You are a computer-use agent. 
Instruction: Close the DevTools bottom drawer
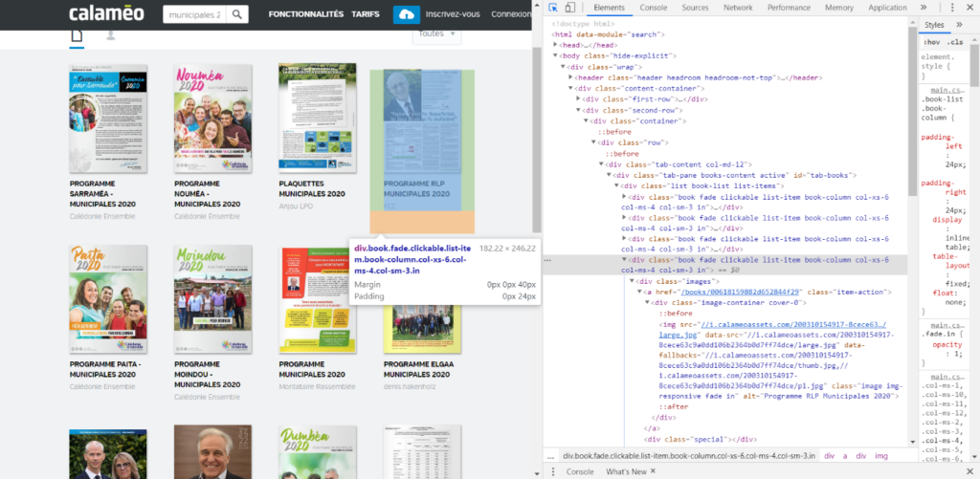[970, 471]
